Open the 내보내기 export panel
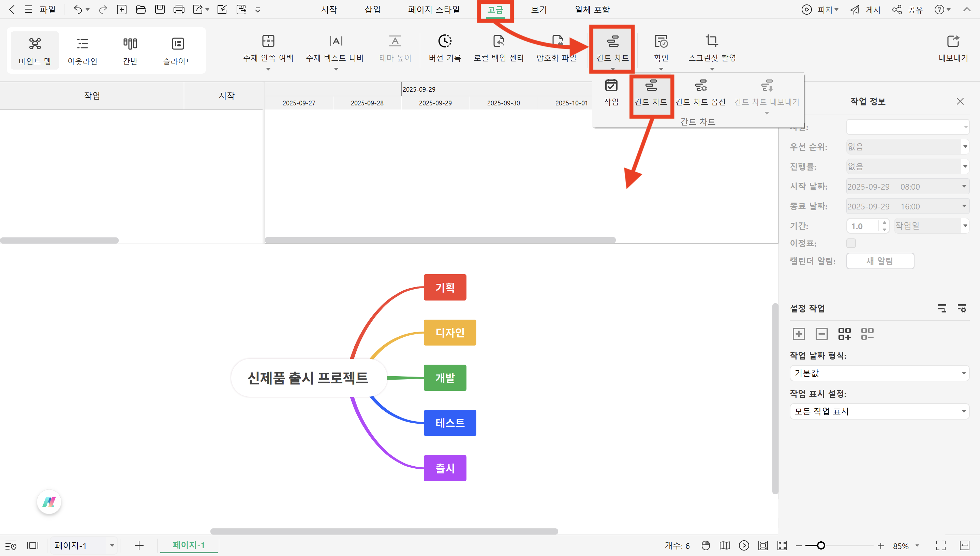Screen dimensions: 980x556 953,49
